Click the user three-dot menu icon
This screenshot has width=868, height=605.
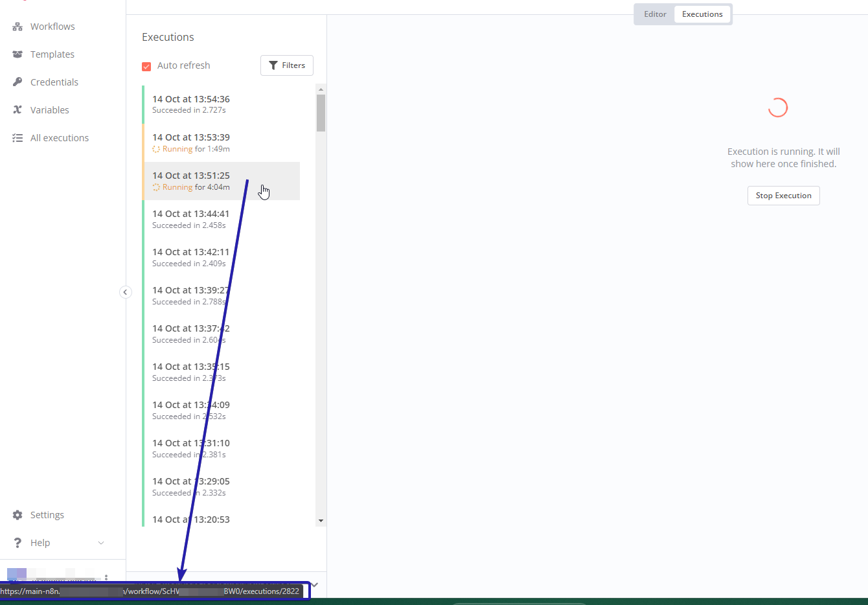[x=106, y=576]
